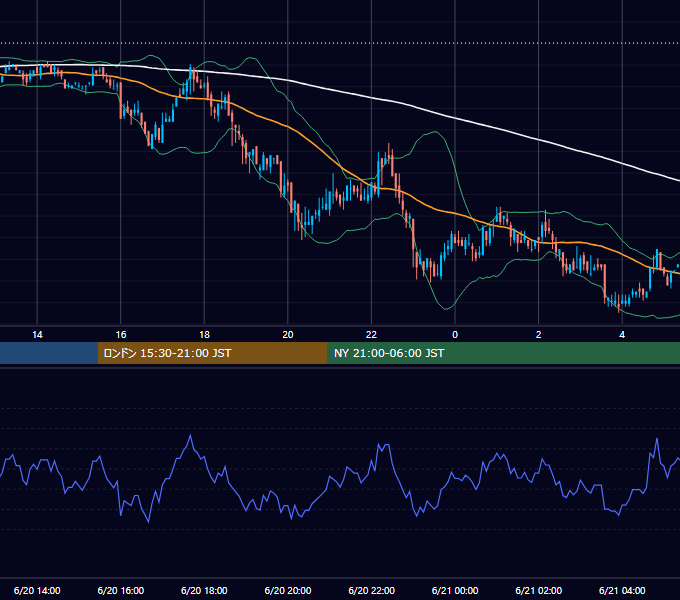Viewport: 680px width, 600px height.
Task: Click the 6/21 04:00 label on oscillator axis
Action: 622,590
